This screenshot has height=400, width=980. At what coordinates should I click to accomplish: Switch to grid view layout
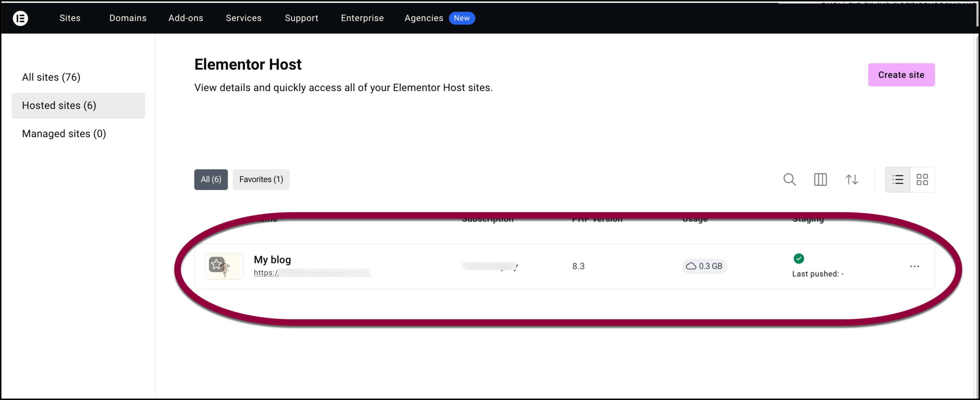click(x=922, y=180)
